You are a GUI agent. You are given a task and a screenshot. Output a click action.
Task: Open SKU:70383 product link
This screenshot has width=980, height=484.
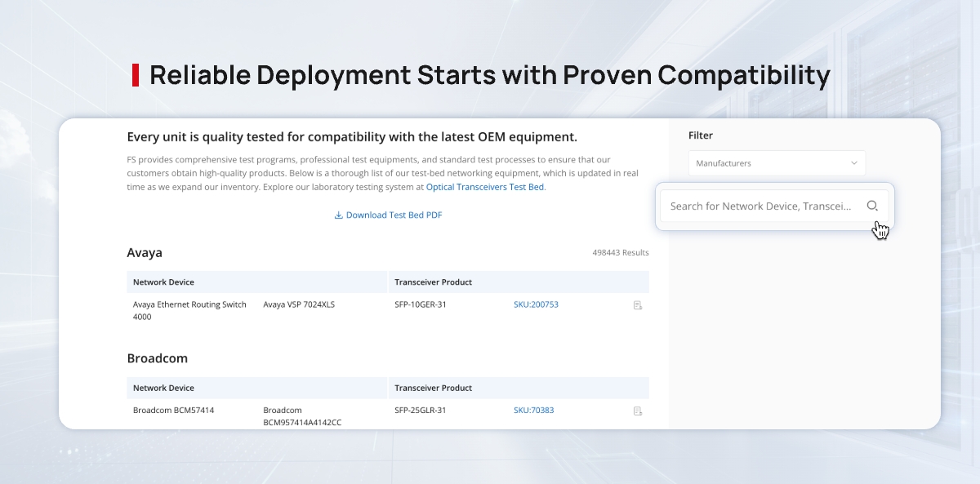(x=533, y=411)
